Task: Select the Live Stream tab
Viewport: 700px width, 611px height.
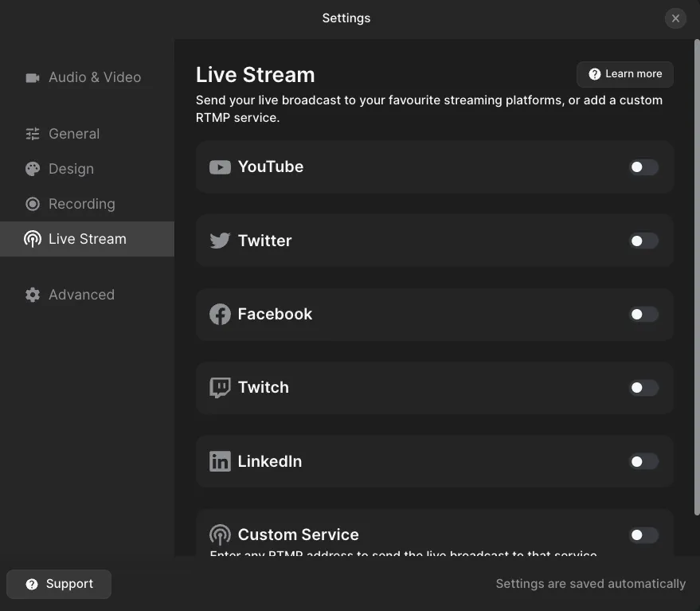Action: 87,239
